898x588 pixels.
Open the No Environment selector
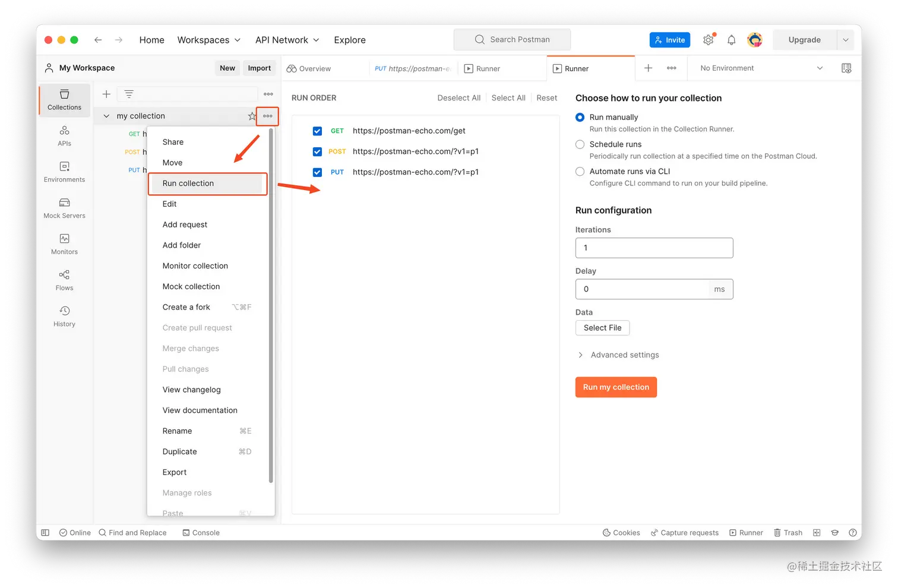762,68
